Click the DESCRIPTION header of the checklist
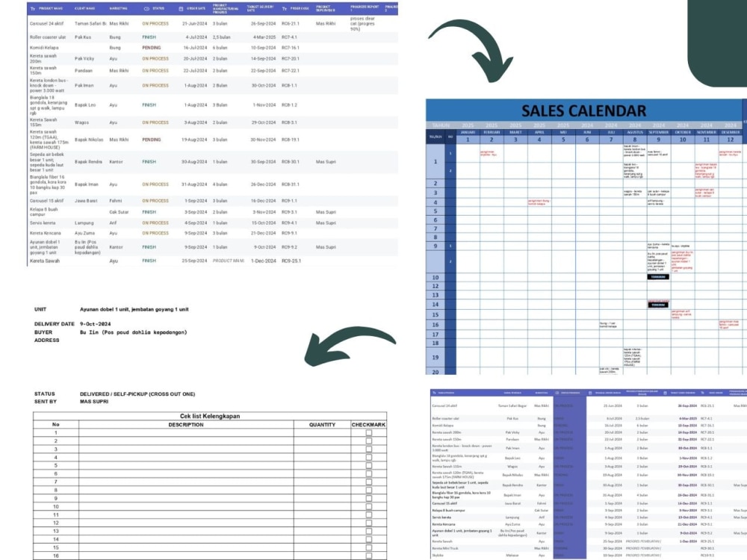 click(x=186, y=424)
